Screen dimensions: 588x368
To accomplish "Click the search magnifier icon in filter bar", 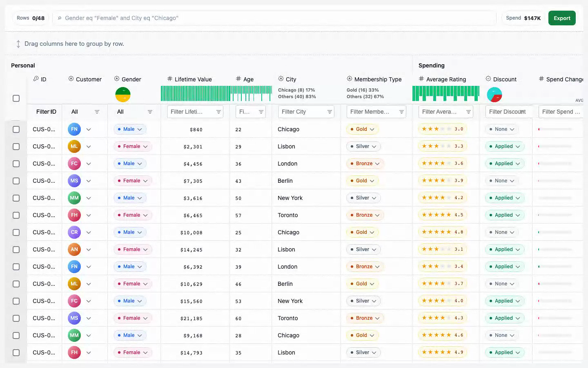I will tap(60, 18).
